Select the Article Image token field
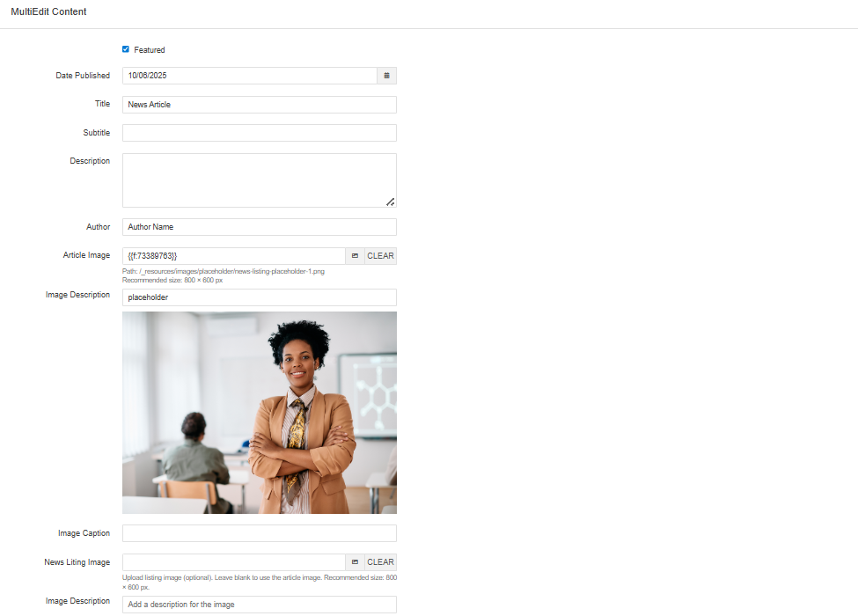 tap(233, 255)
